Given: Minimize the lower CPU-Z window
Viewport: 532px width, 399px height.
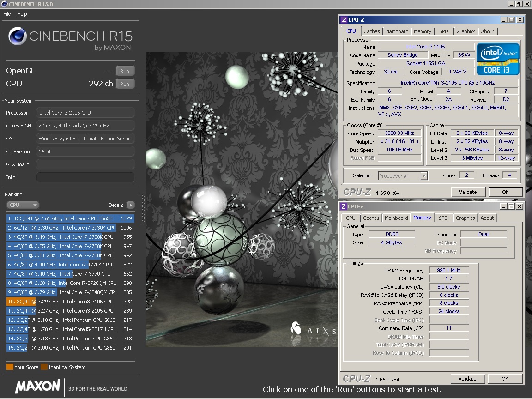Looking at the screenshot, I should point(503,206).
